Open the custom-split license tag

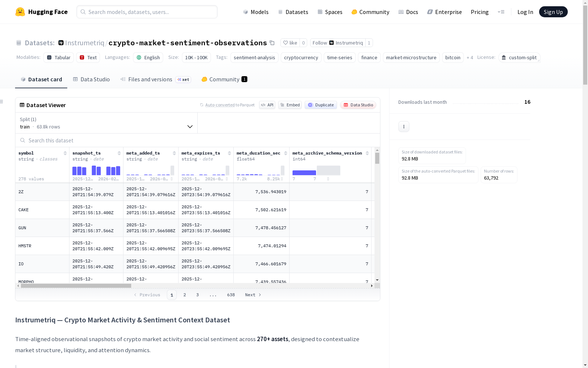coord(519,57)
